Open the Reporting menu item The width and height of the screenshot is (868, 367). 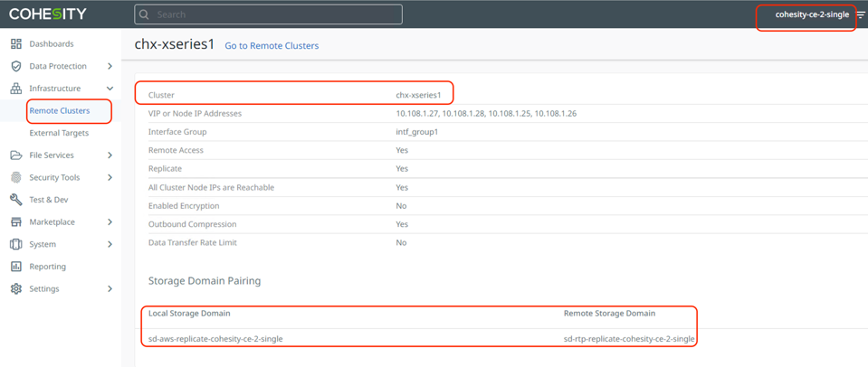[48, 267]
